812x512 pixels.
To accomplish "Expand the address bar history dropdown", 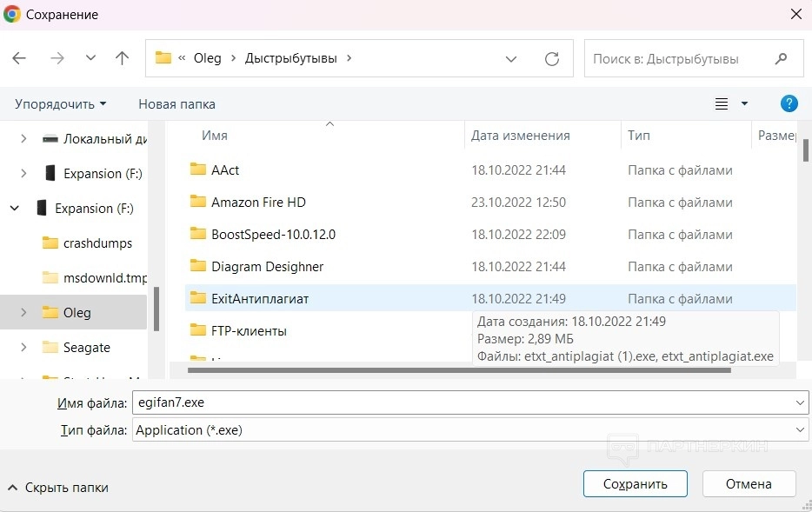I will 512,58.
